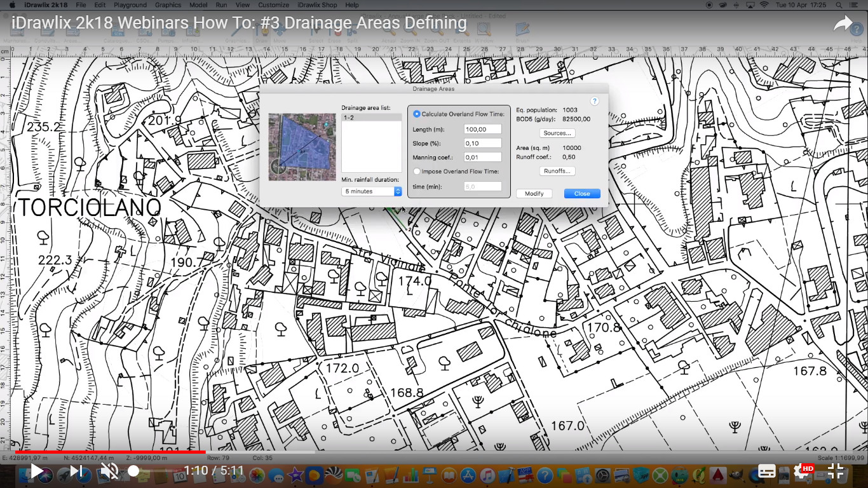Open App Store from the dock

click(x=468, y=475)
